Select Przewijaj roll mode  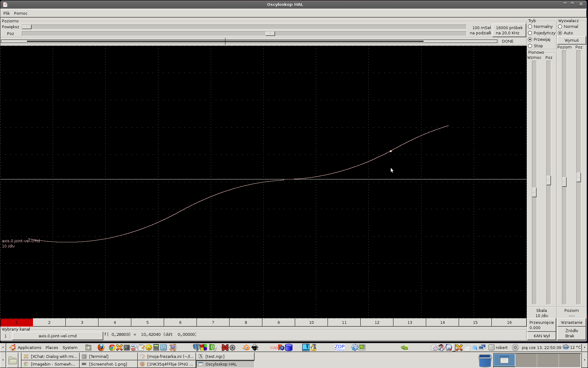click(x=539, y=40)
